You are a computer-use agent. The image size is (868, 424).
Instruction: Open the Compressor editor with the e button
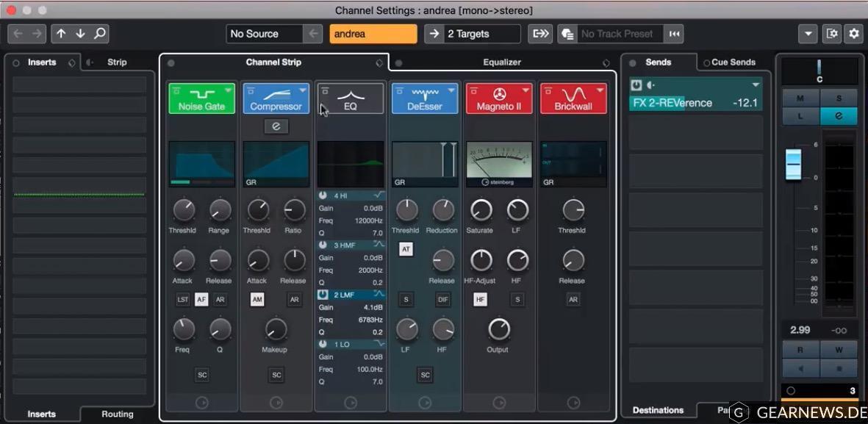(x=276, y=126)
